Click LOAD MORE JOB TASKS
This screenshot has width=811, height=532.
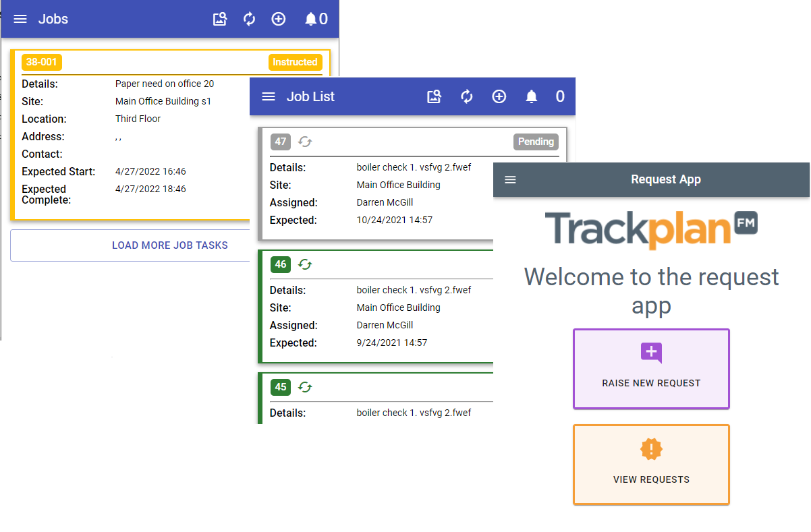[x=170, y=245]
